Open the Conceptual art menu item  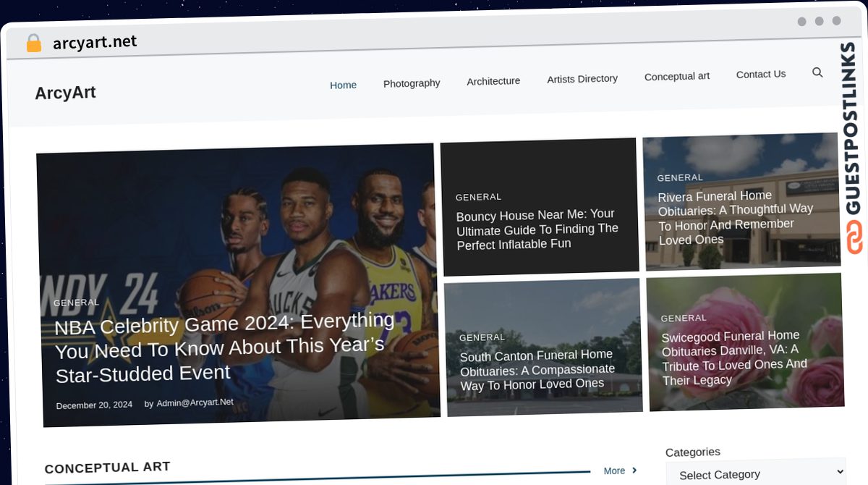coord(677,76)
